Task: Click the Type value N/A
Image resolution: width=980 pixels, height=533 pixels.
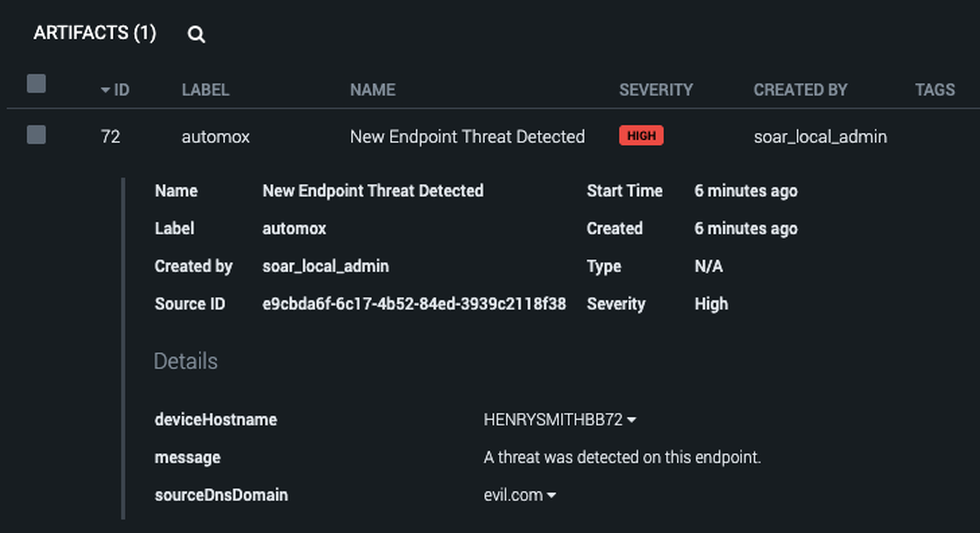Action: tap(708, 266)
